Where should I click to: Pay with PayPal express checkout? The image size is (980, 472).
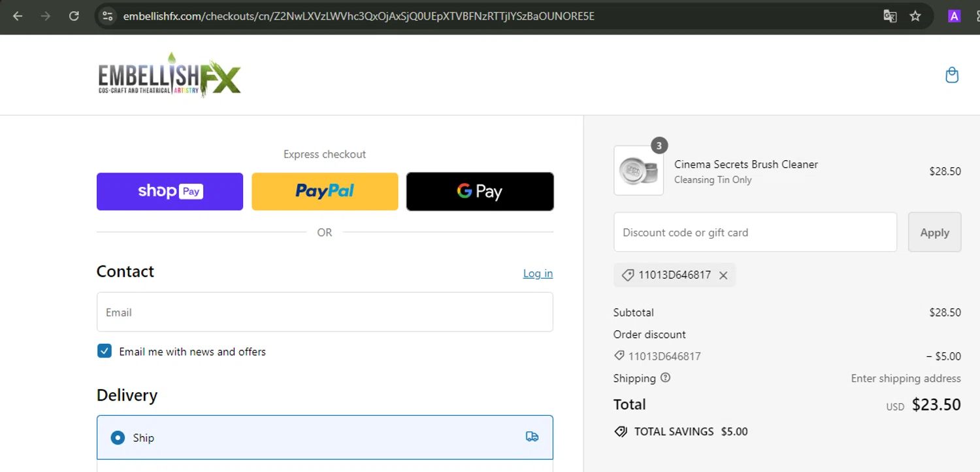coord(325,192)
